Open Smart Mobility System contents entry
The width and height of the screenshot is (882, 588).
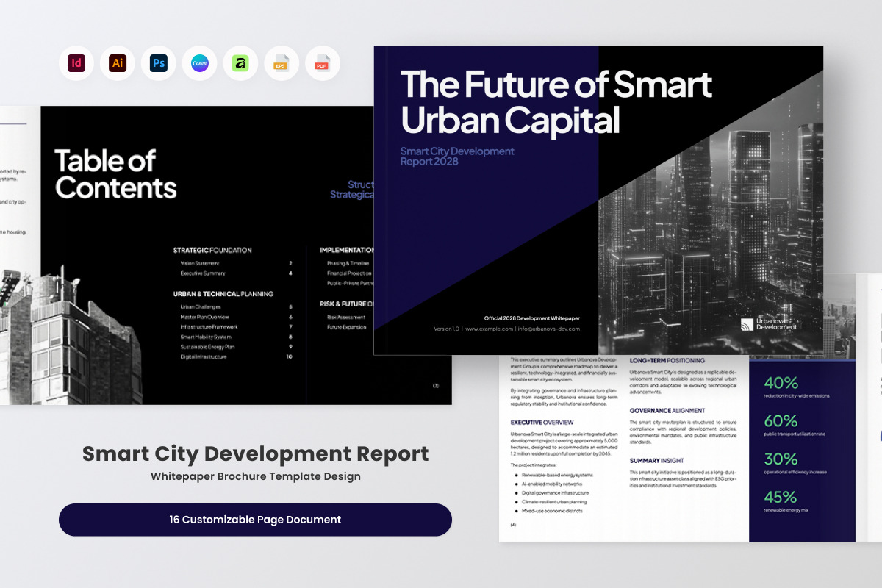[x=206, y=337]
